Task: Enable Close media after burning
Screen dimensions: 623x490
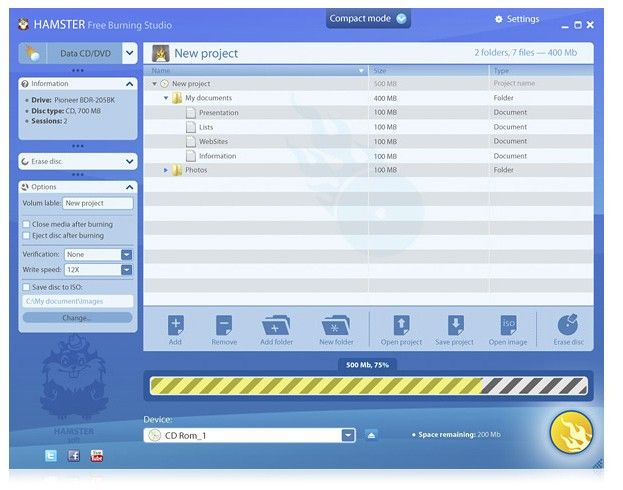Action: coord(26,224)
